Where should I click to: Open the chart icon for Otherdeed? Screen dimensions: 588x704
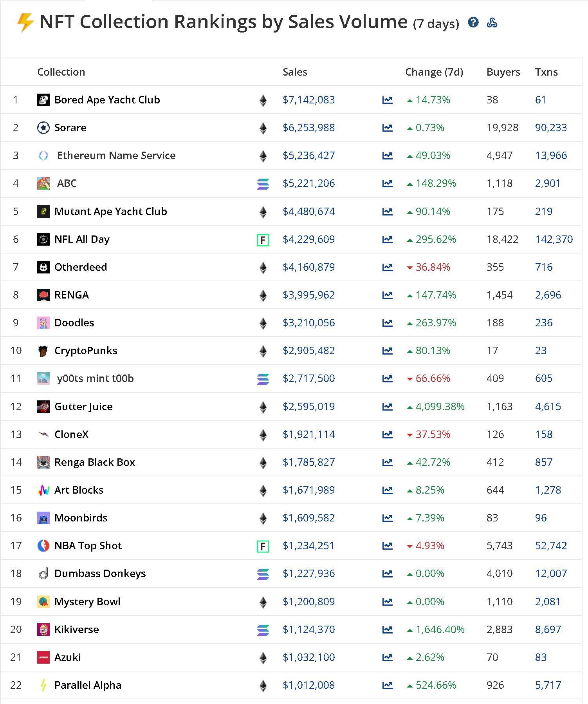387,267
